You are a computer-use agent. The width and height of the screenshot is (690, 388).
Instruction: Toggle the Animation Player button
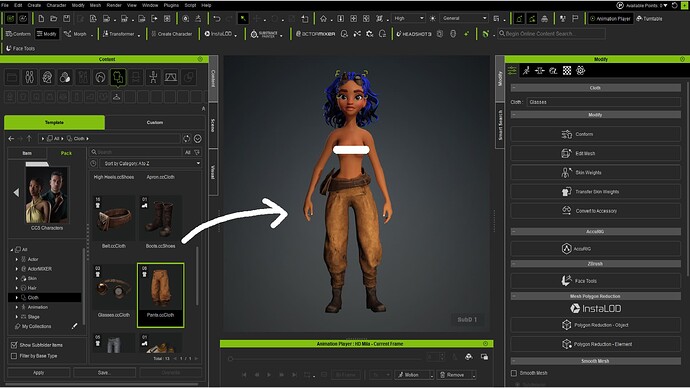click(610, 18)
